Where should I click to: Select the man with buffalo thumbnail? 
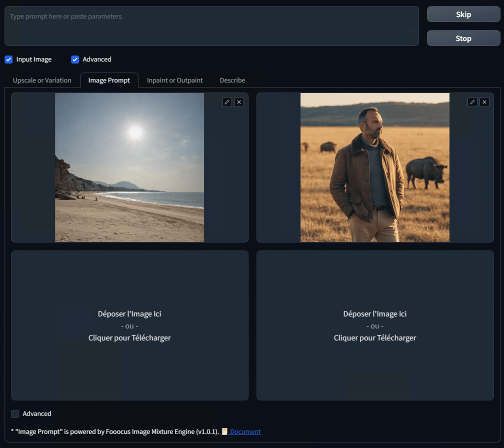[x=375, y=167]
